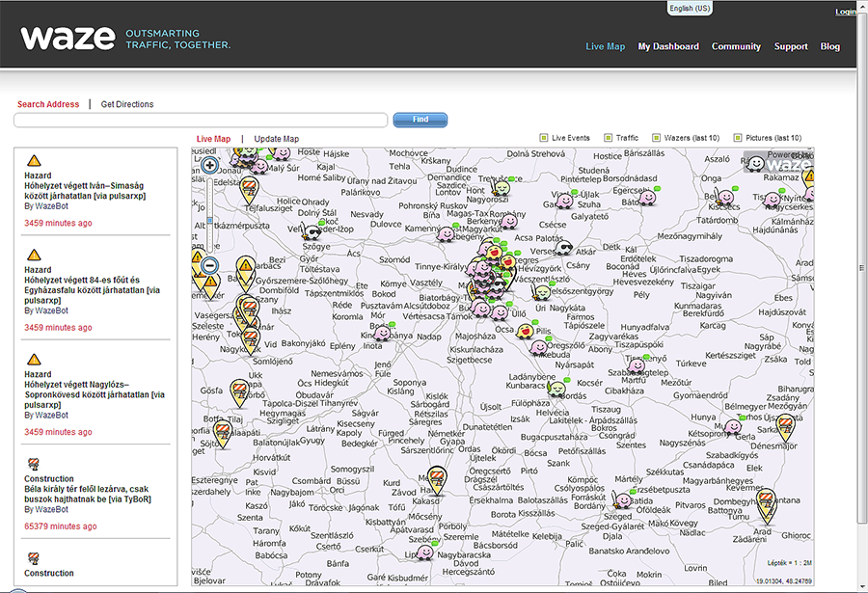Click the sunglasses wazer near Atkár

(x=563, y=247)
